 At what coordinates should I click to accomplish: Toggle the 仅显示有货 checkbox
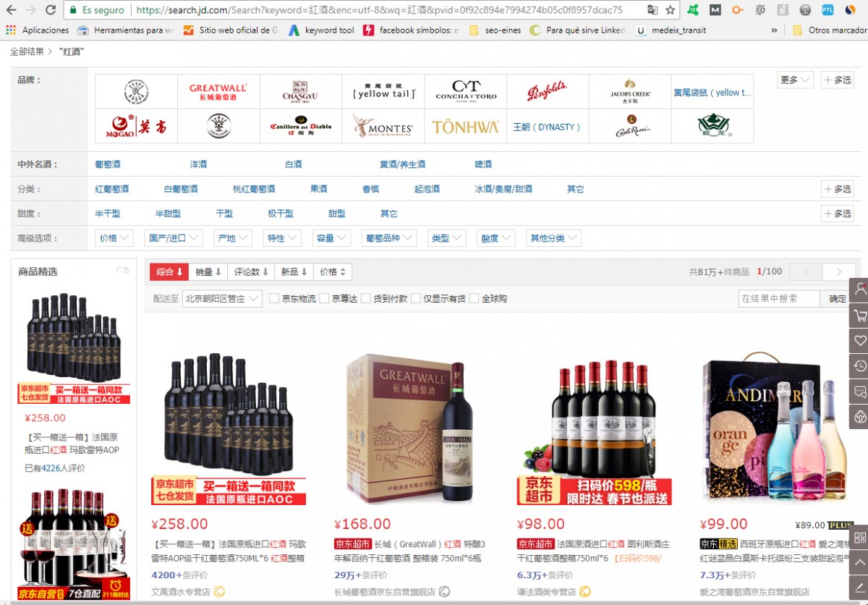pos(416,298)
